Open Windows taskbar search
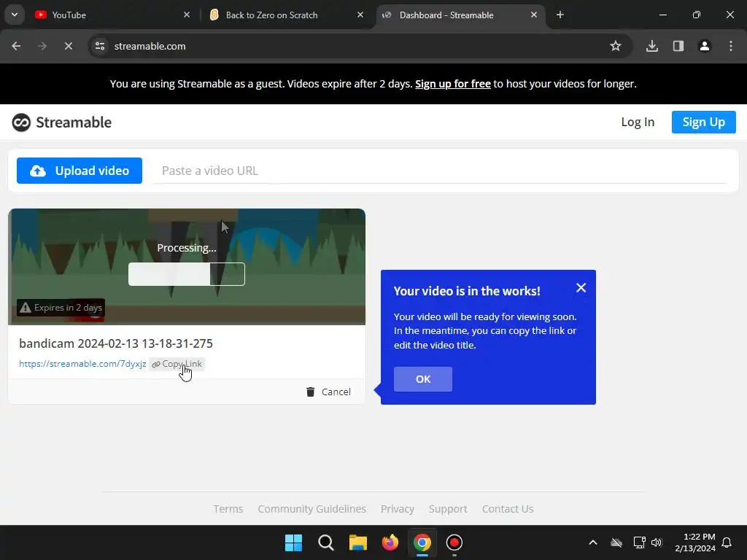The height and width of the screenshot is (560, 747). tap(326, 542)
